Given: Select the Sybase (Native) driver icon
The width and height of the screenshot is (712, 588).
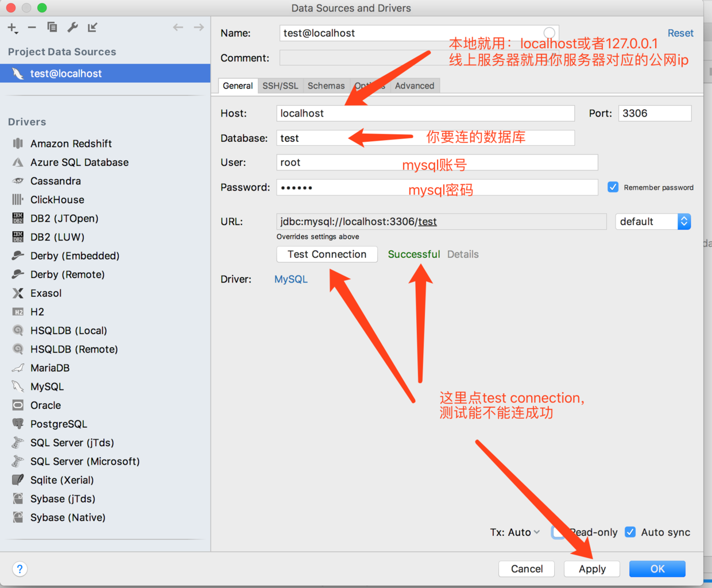Looking at the screenshot, I should tap(18, 517).
